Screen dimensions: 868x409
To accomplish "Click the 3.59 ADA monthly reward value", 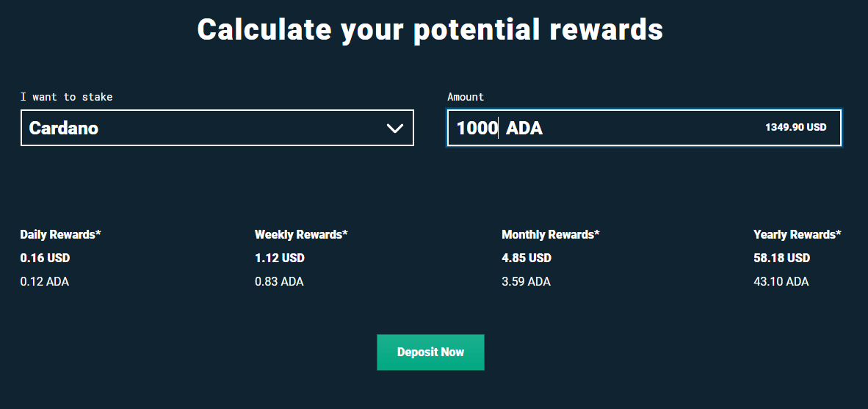I will coord(526,281).
